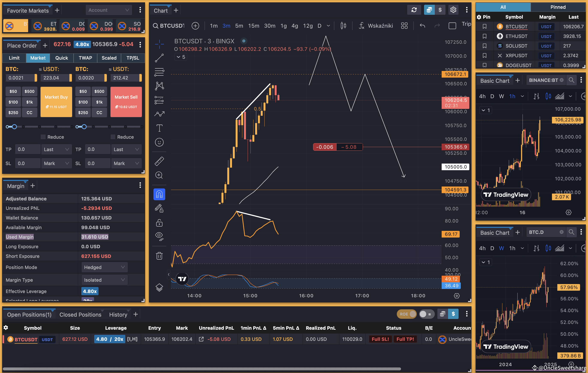Show the Pinned markets tab
The width and height of the screenshot is (588, 373).
tap(558, 7)
